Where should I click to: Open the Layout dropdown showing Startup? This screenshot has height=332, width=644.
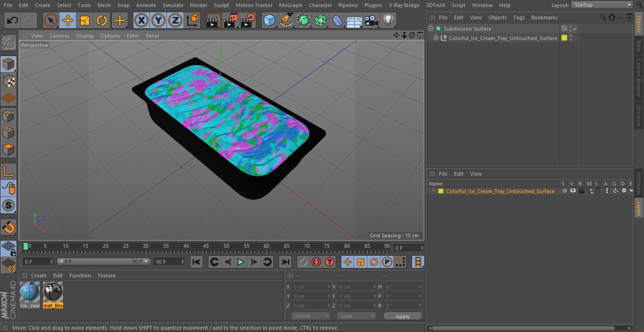(x=602, y=5)
